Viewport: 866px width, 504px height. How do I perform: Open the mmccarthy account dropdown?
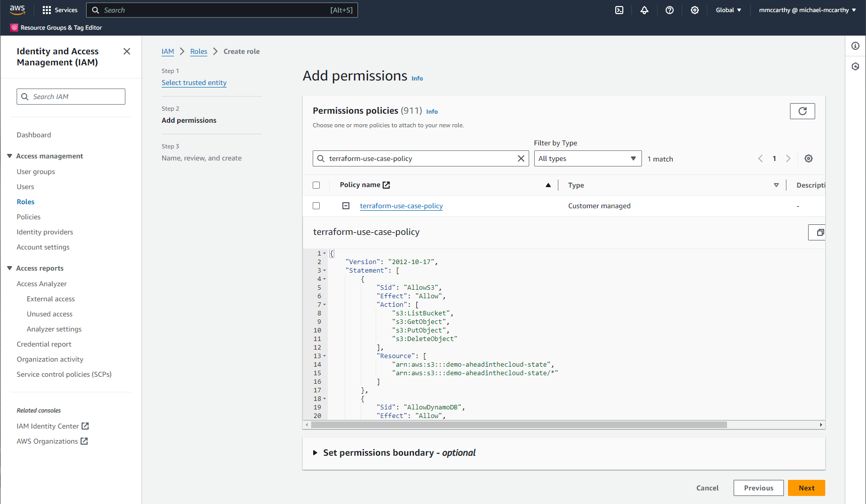point(808,10)
